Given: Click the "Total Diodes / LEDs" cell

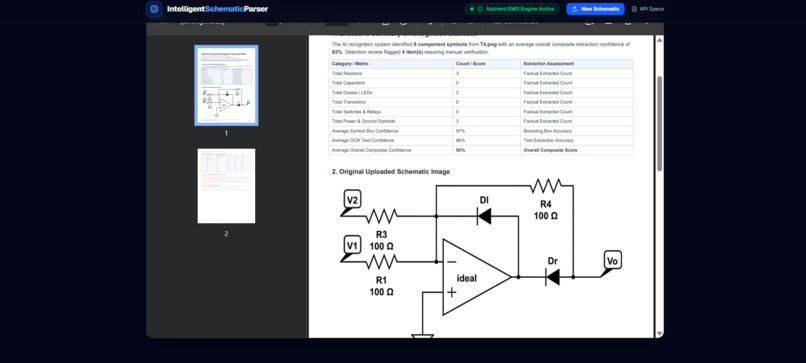Looking at the screenshot, I should 391,93.
